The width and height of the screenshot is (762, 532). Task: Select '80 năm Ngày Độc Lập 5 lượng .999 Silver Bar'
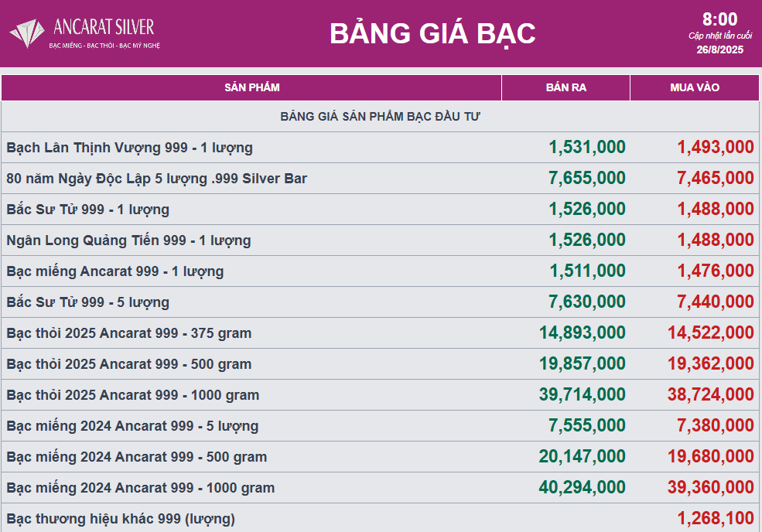(x=155, y=178)
